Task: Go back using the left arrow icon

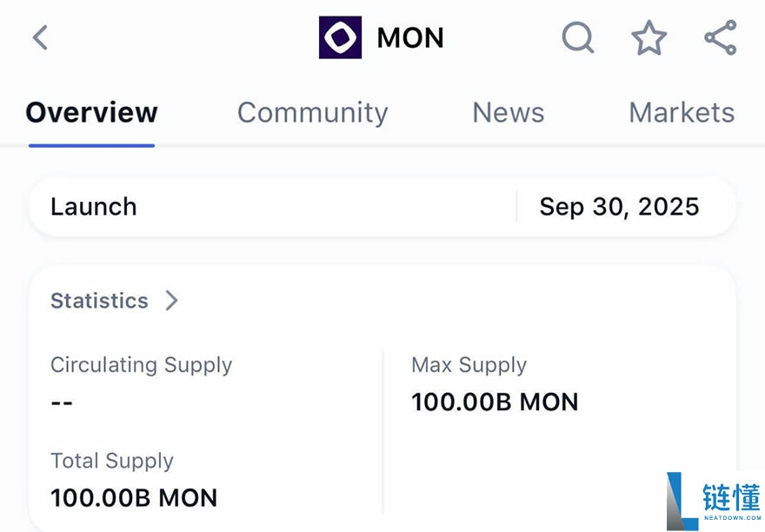Action: pos(40,37)
